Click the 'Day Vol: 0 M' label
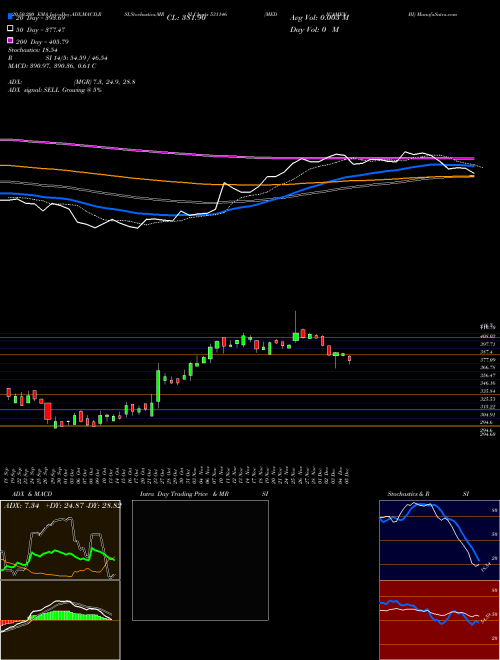Viewport: 500px width, 660px height. pyautogui.click(x=314, y=30)
